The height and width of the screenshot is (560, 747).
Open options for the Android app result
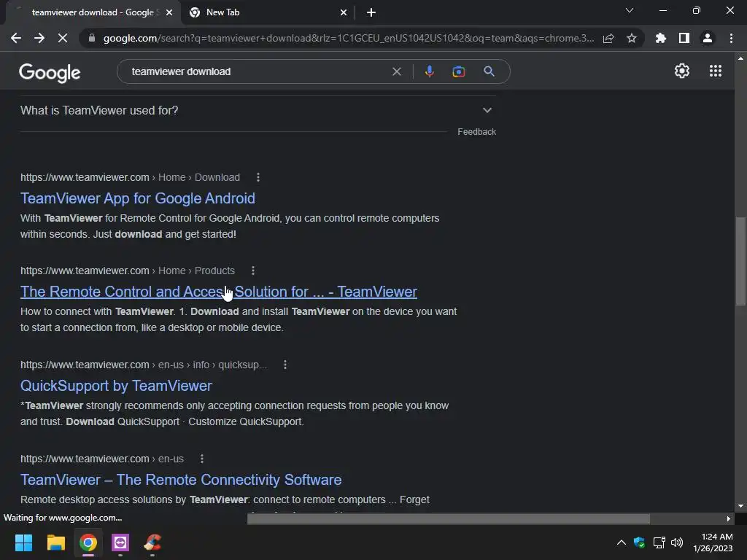pyautogui.click(x=258, y=177)
